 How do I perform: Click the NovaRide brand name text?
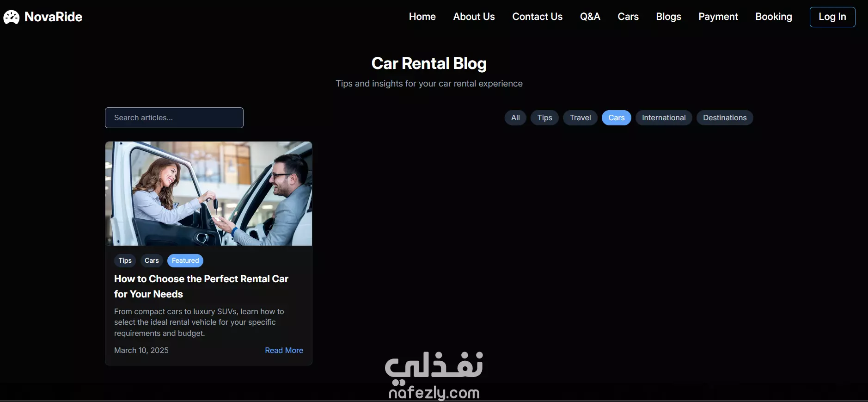pyautogui.click(x=53, y=17)
